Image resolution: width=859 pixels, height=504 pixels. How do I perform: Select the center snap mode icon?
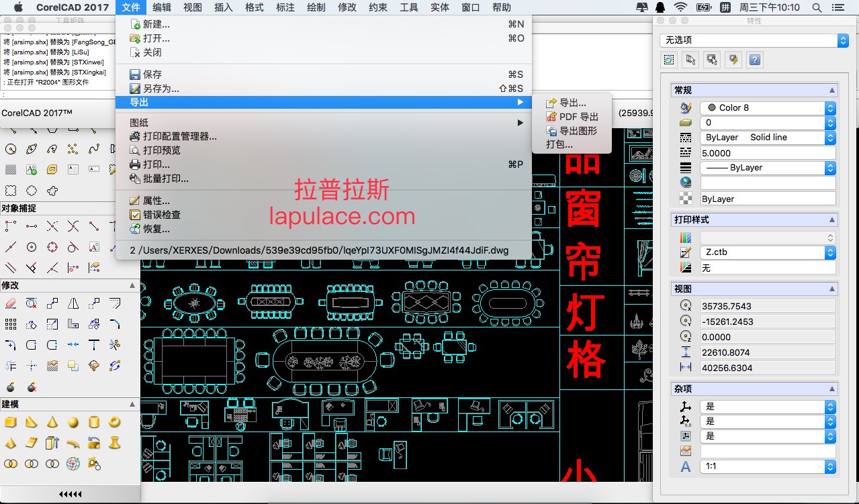pos(32,247)
